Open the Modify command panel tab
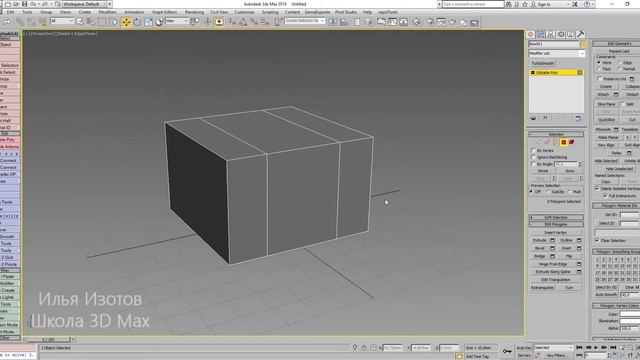Viewport: 640px width, 360px height. coord(540,35)
